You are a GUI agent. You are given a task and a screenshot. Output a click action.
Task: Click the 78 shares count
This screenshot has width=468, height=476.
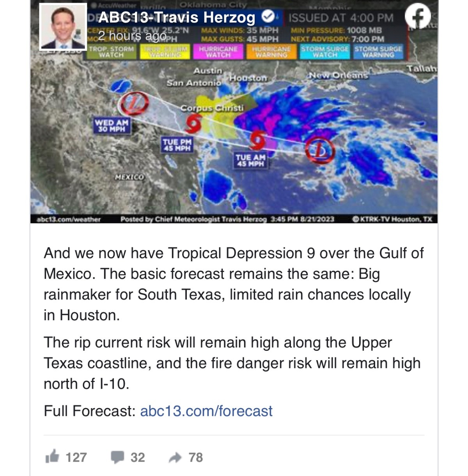tap(196, 457)
